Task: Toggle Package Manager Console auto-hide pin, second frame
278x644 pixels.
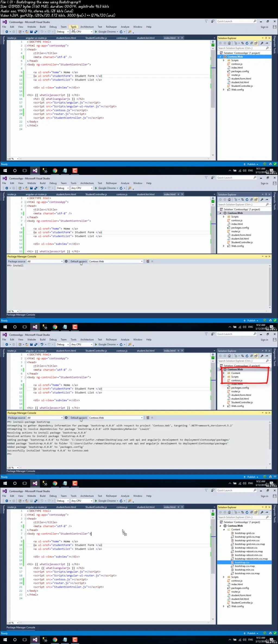Action: [x=266, y=256]
